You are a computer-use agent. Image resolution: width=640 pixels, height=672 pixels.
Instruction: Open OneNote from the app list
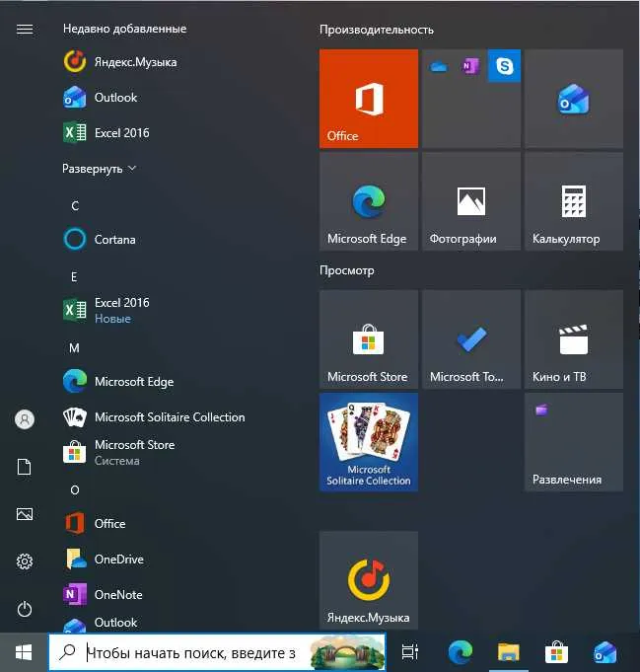103,594
